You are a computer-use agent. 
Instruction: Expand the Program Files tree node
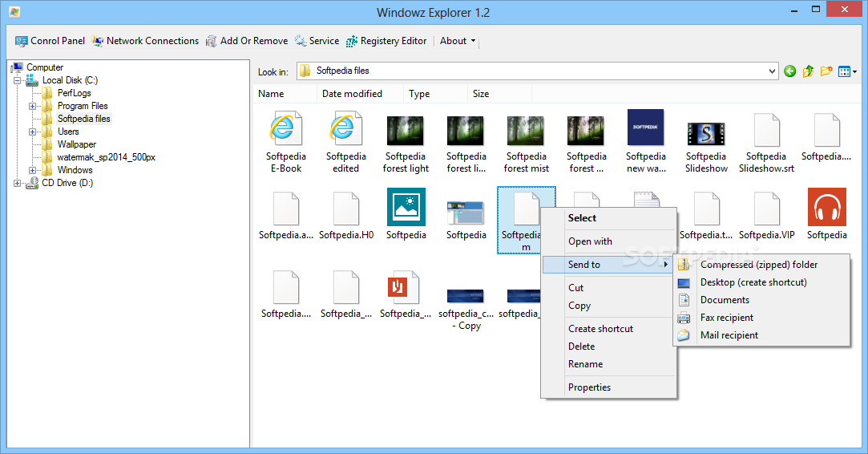click(33, 106)
